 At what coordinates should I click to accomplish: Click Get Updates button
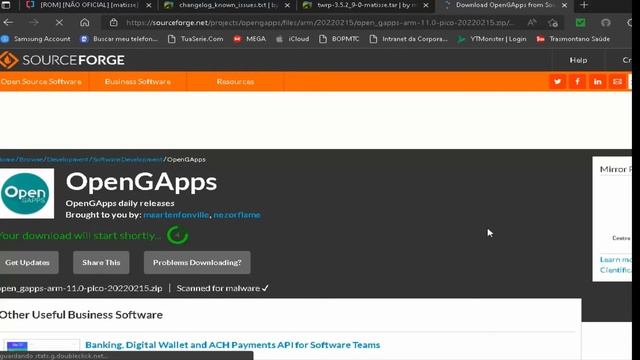pos(29,262)
